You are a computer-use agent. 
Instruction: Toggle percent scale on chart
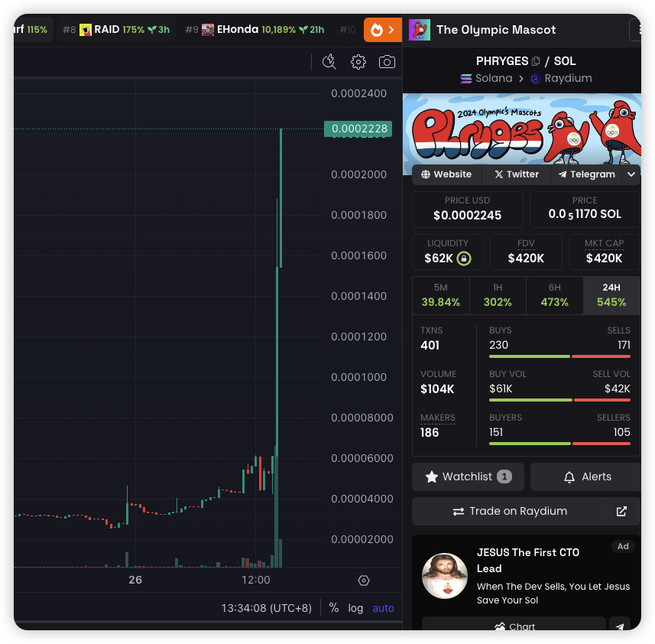click(x=334, y=607)
